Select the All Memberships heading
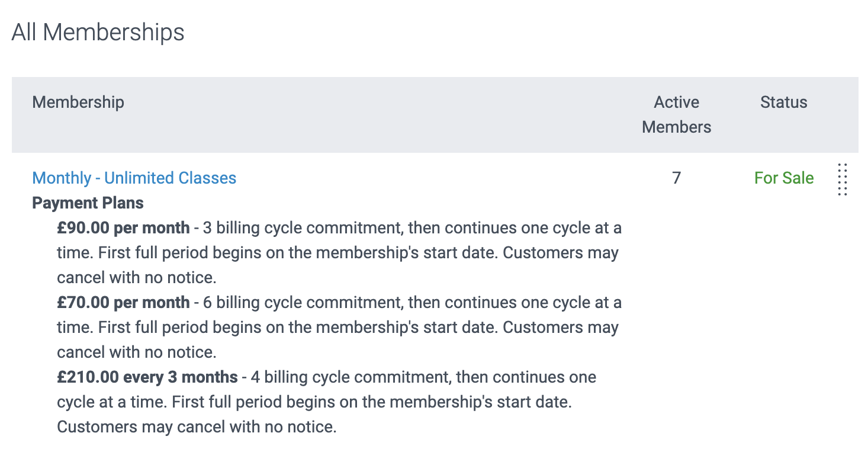The height and width of the screenshot is (449, 868). point(98,33)
